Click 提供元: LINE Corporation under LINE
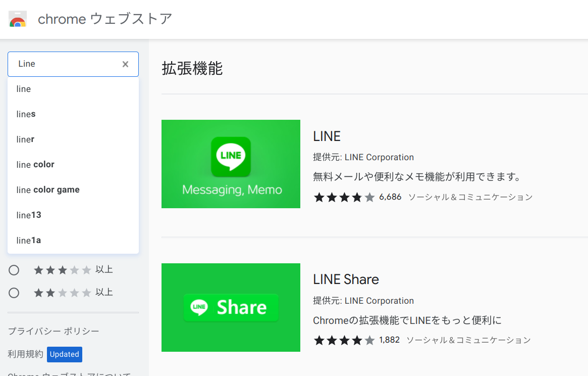The width and height of the screenshot is (588, 376). point(363,157)
